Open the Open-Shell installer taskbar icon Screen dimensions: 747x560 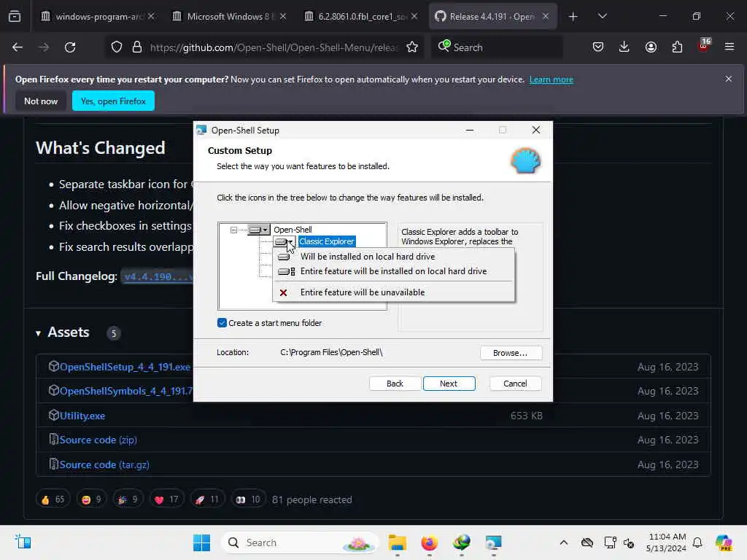tap(494, 542)
